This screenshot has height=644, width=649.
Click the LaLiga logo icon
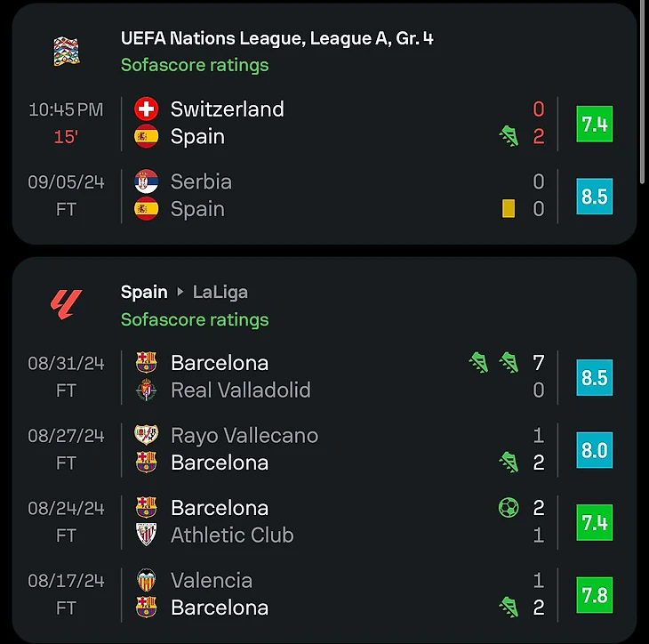point(66,306)
